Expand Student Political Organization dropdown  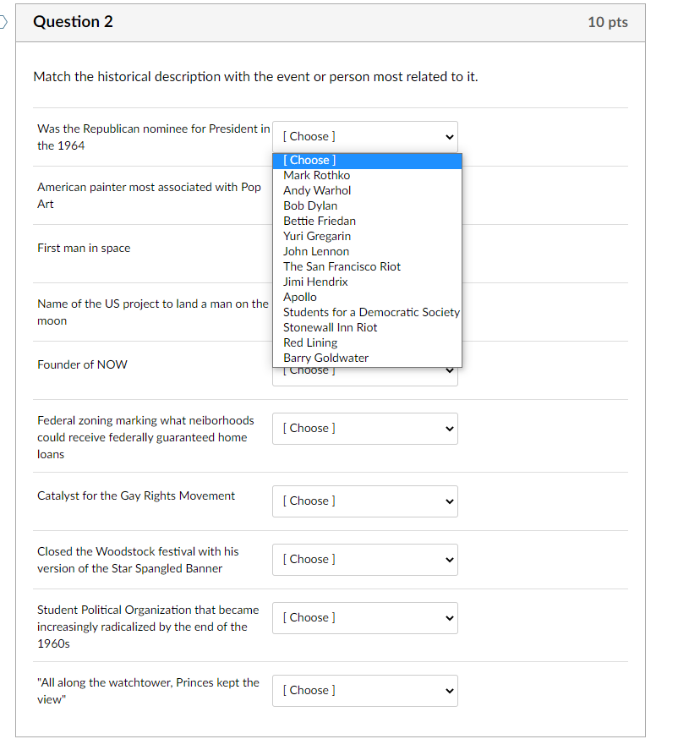pos(365,618)
